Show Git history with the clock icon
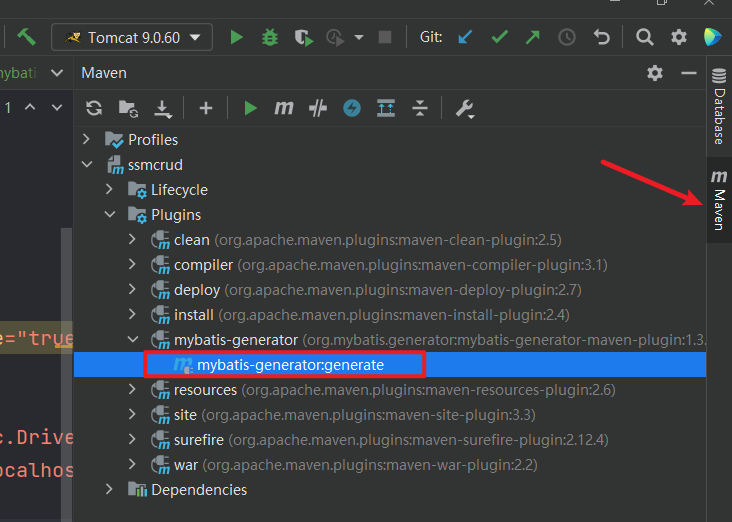Image resolution: width=732 pixels, height=522 pixels. 567,37
